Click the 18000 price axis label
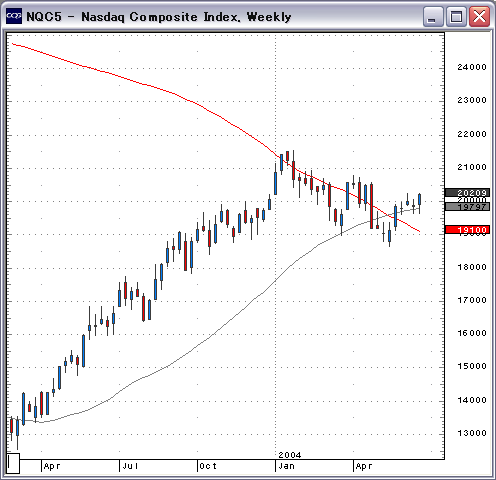This screenshot has height=480, width=496. [472, 267]
